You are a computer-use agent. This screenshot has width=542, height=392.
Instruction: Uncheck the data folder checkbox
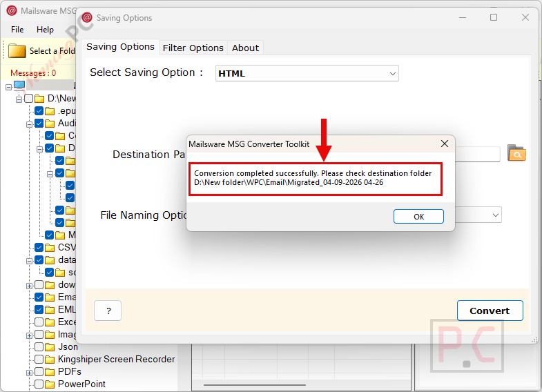(x=39, y=259)
